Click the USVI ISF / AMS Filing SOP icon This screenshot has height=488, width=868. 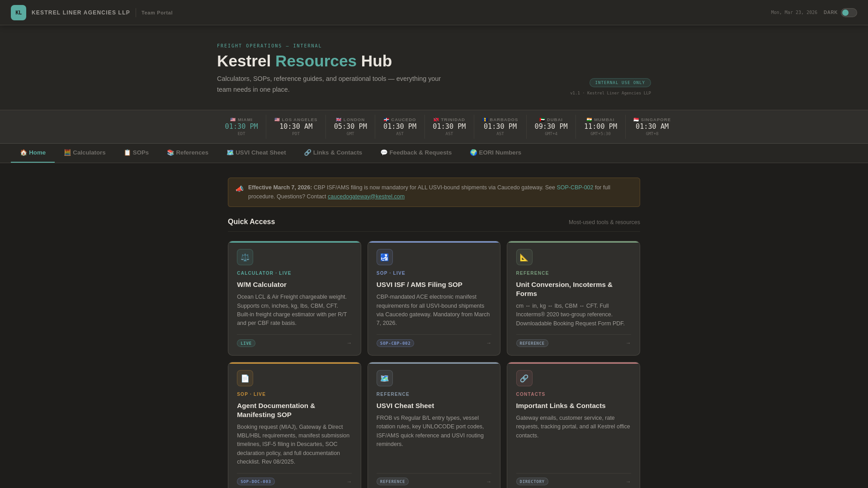coord(385,257)
